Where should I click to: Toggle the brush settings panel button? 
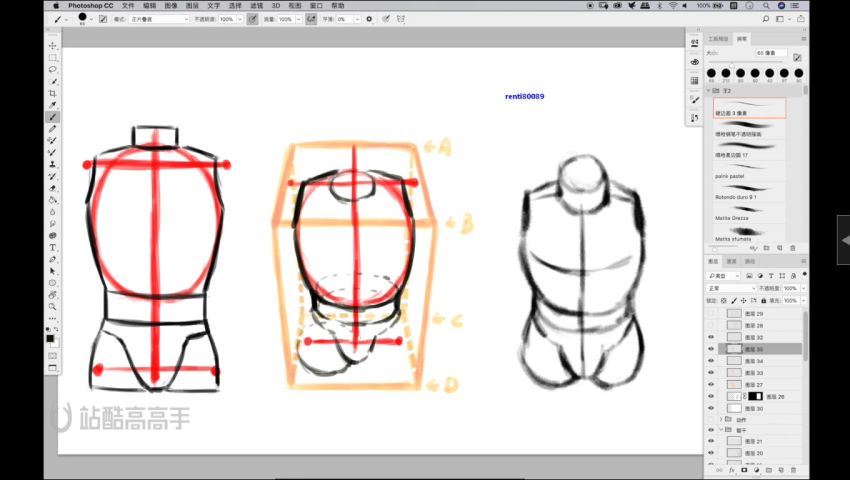(103, 19)
